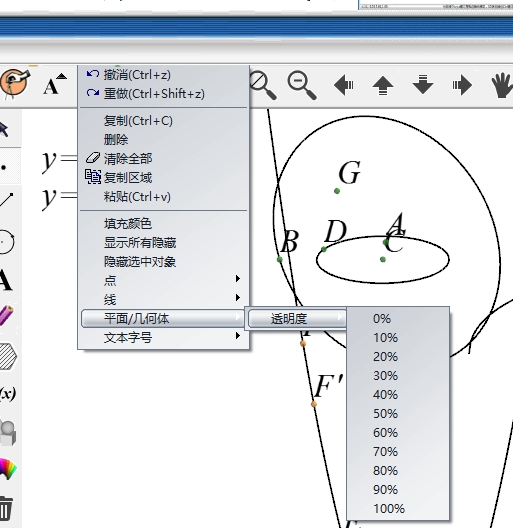The image size is (513, 528).
Task: Expand the 文本字号 submenu
Action: [164, 337]
